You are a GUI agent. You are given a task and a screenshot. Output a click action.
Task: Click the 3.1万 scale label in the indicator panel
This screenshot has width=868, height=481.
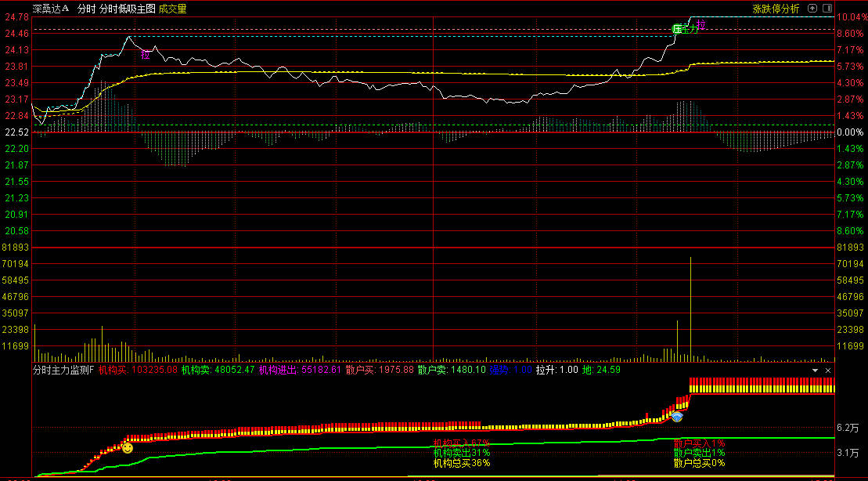pyautogui.click(x=848, y=454)
